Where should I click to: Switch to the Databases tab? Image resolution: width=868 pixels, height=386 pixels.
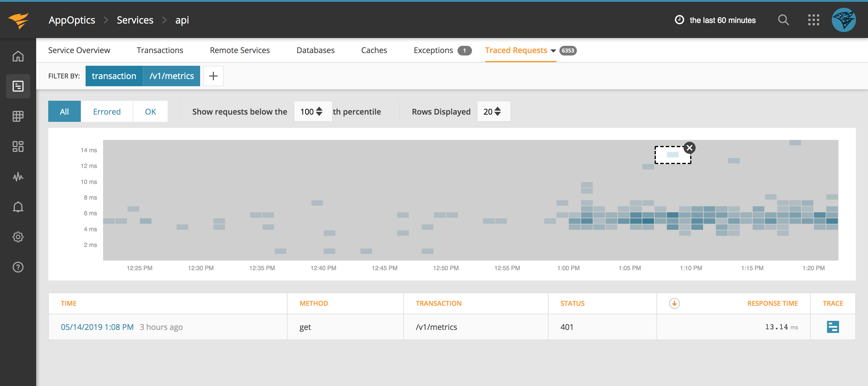pos(315,50)
